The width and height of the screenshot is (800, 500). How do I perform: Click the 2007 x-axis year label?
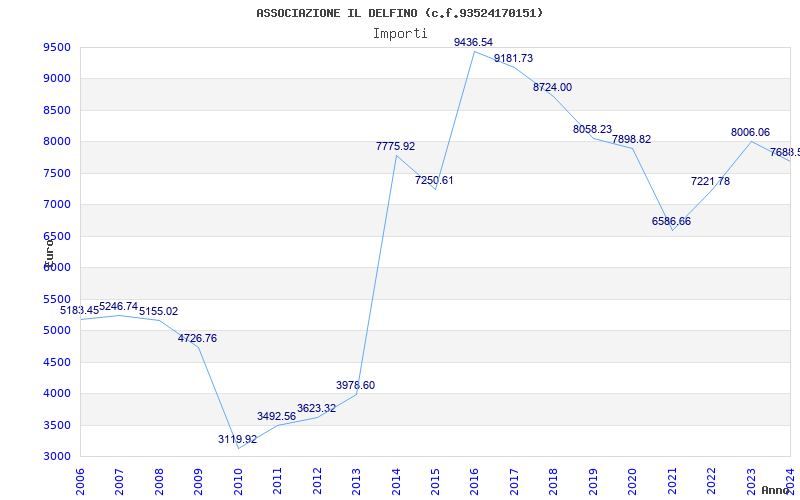point(119,482)
